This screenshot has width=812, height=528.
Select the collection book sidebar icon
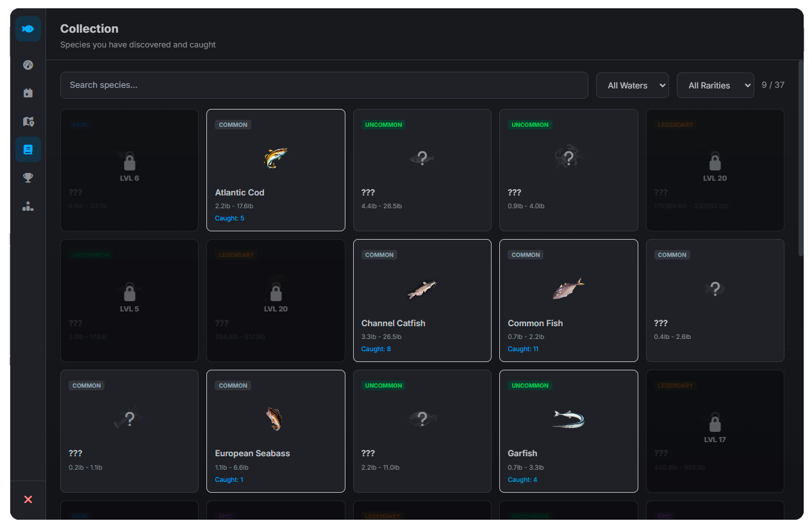pos(28,149)
